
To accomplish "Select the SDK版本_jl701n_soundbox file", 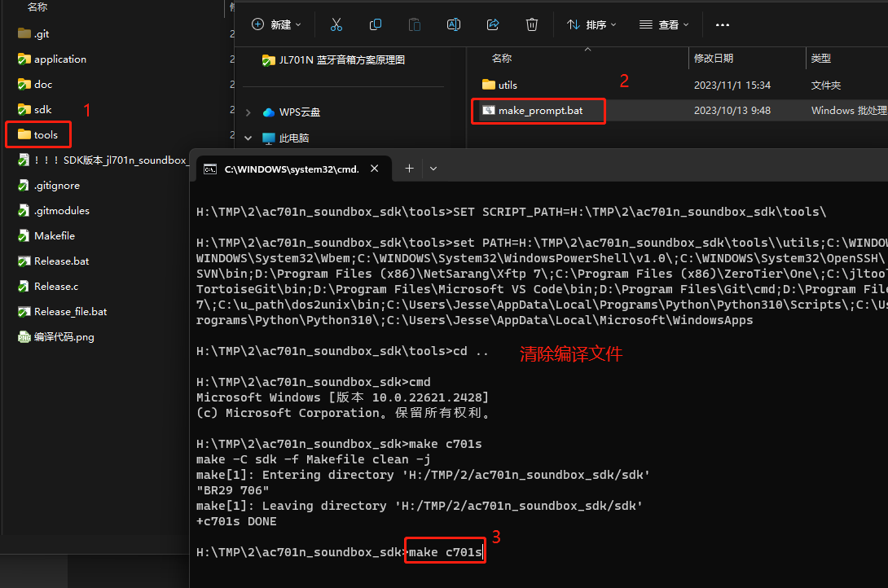I will (x=103, y=160).
